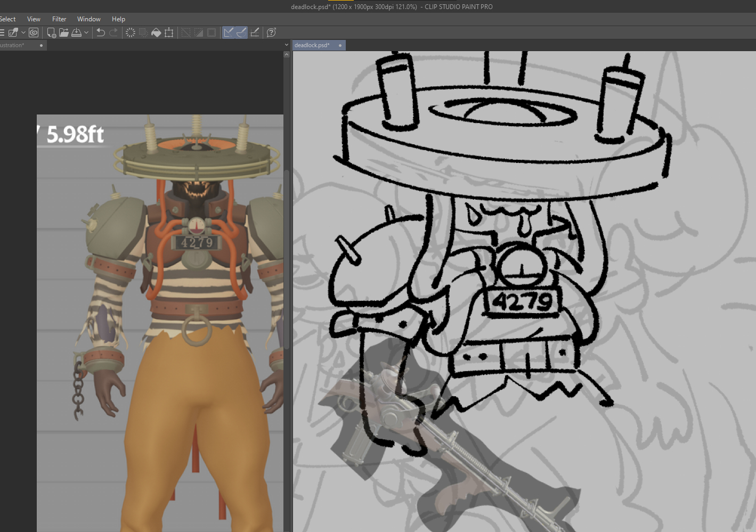This screenshot has height=532, width=756.
Task: Click the Save icon in the toolbar
Action: click(77, 32)
